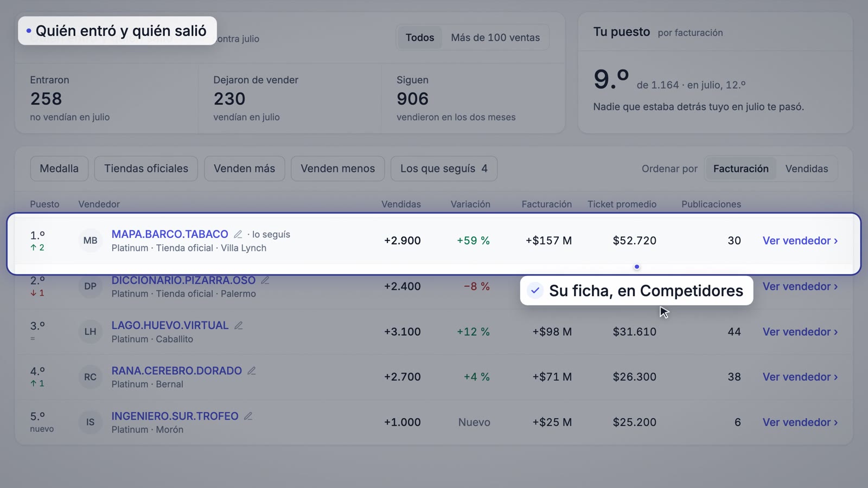This screenshot has height=488, width=868.
Task: Open DICCIONARIO.PIZARRA.OSO seller name link
Action: click(x=183, y=280)
